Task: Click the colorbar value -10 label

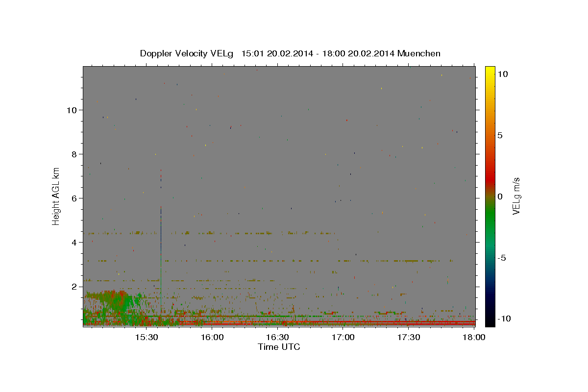Action: (x=504, y=319)
